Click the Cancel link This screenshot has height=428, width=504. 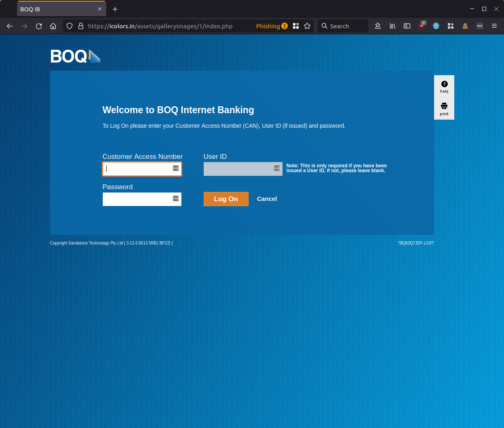tap(267, 199)
